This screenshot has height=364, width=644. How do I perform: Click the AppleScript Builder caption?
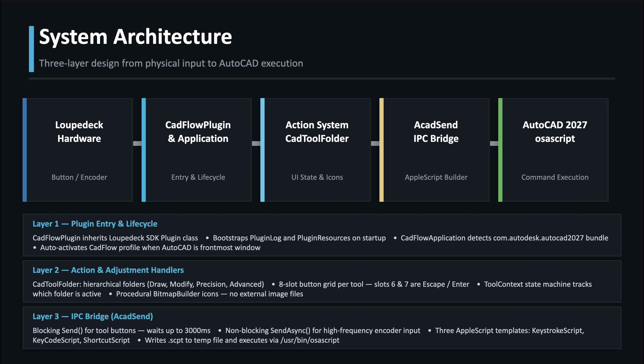point(436,177)
